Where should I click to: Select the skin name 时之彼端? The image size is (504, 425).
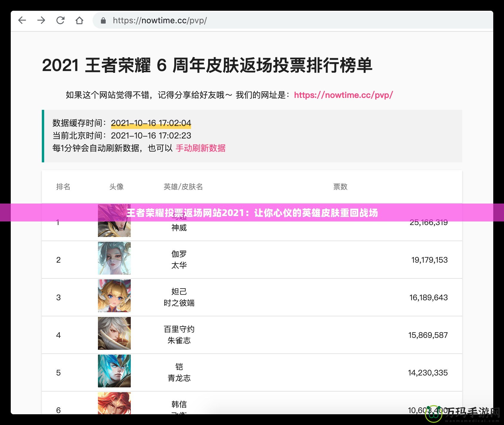pyautogui.click(x=179, y=303)
